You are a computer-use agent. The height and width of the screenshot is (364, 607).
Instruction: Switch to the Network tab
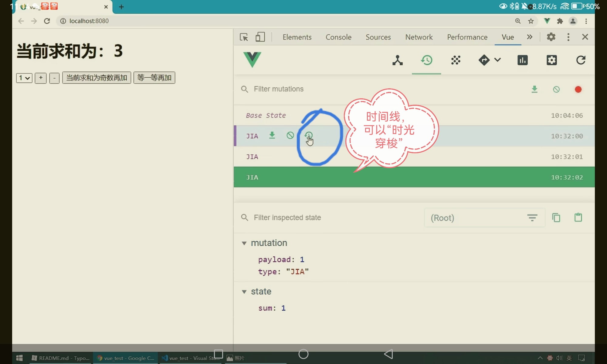pyautogui.click(x=419, y=37)
